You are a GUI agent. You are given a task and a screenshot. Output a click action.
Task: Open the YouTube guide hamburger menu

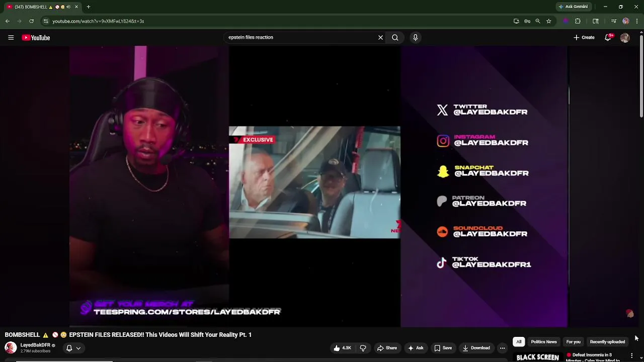[11, 38]
